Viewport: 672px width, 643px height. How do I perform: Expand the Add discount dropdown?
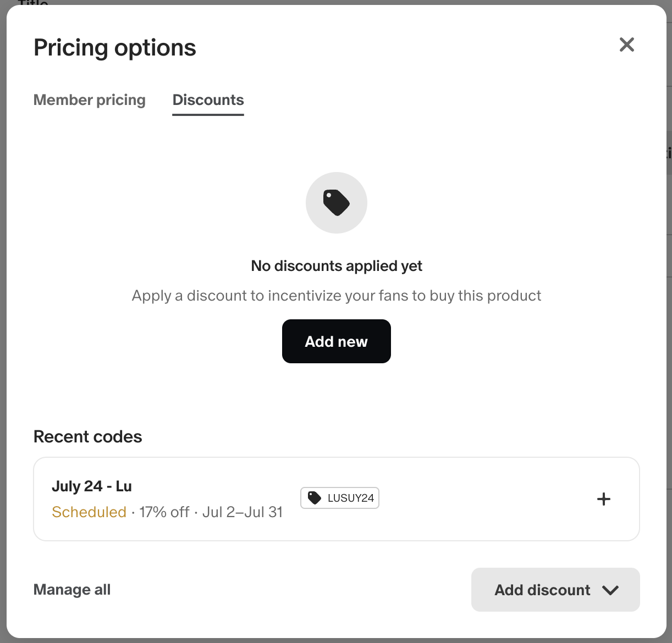(x=555, y=590)
